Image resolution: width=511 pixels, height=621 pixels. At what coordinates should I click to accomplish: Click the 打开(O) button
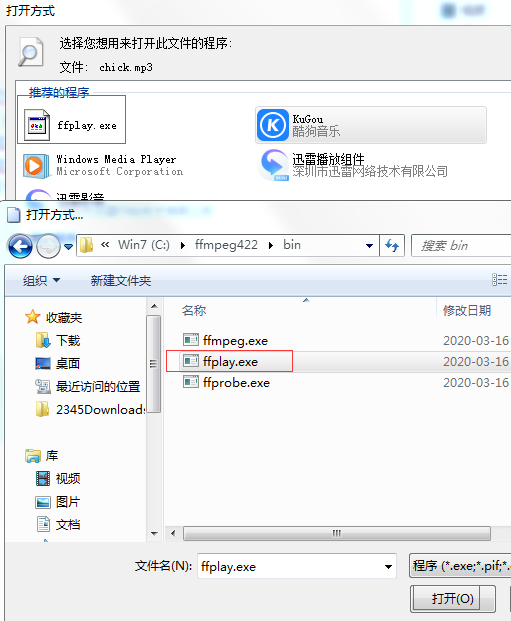point(453,598)
